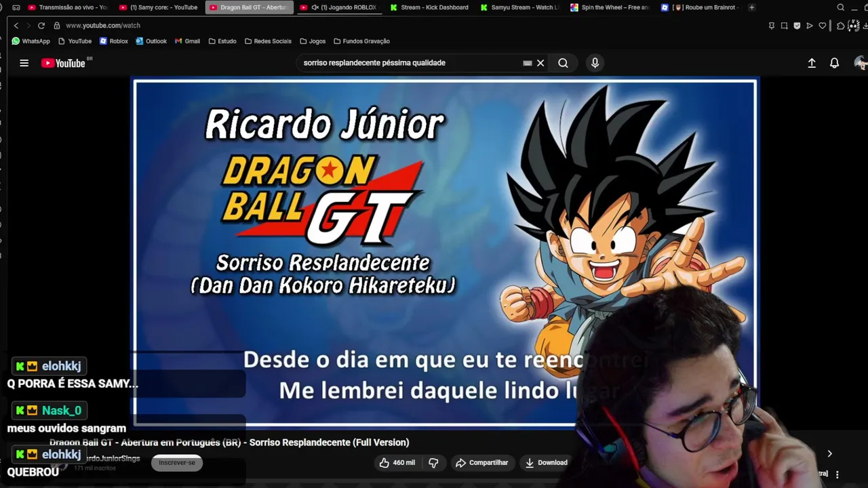Subscribe using the Inscrever-se button
This screenshot has height=488, width=868.
177,463
